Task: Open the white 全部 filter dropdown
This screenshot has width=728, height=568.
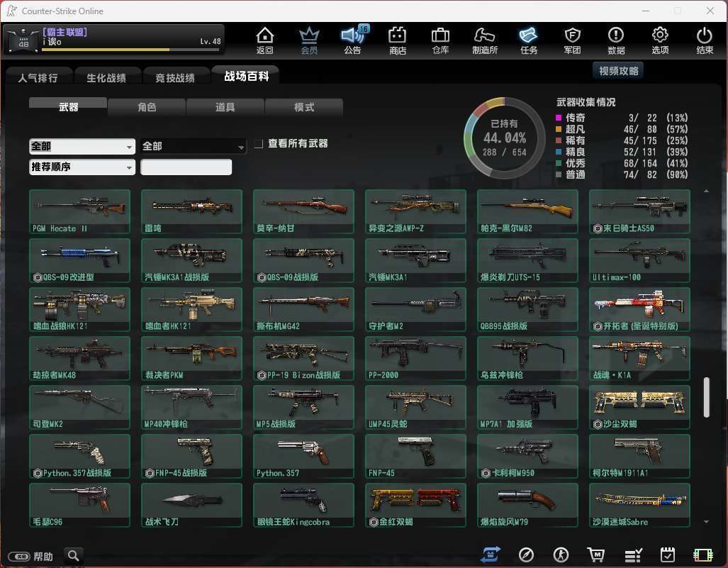Action: click(82, 146)
